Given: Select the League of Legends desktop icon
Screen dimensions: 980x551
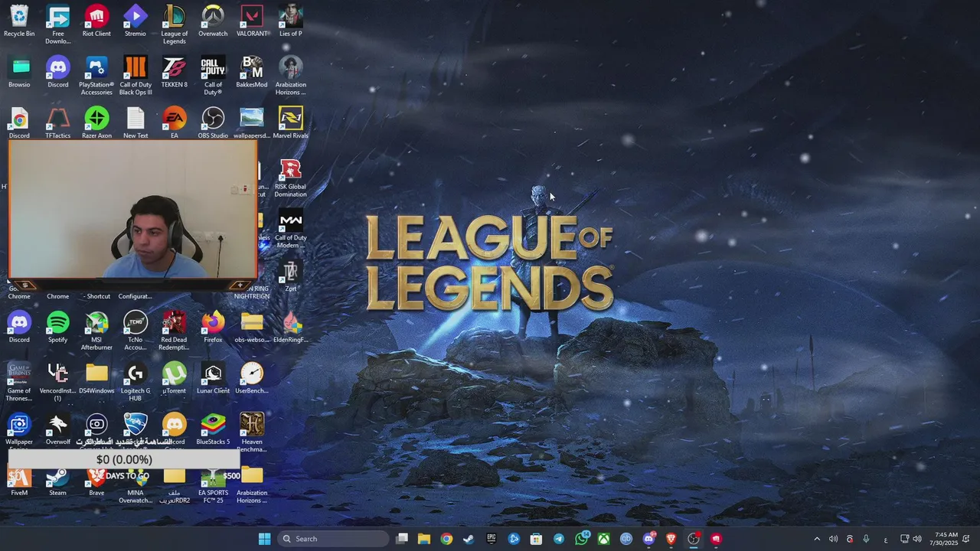Looking at the screenshot, I should (174, 24).
